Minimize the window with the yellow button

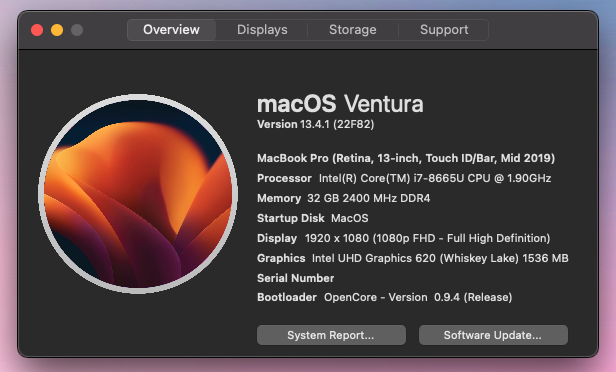(x=57, y=30)
